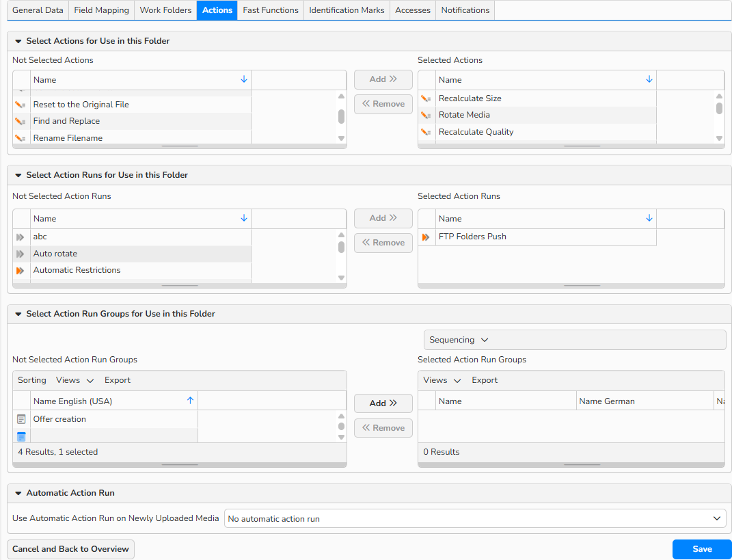Screen dimensions: 732x560
Task: Open the Accesses tab
Action: 413,10
